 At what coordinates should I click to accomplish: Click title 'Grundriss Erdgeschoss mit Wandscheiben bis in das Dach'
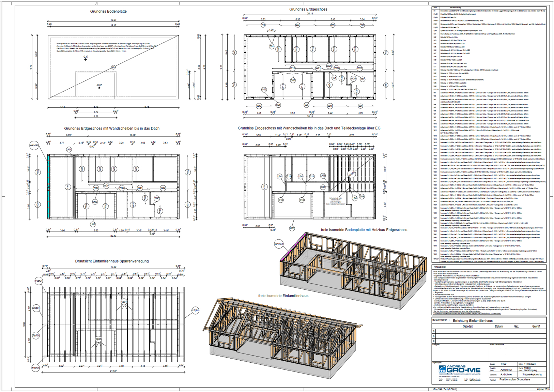(x=112, y=129)
